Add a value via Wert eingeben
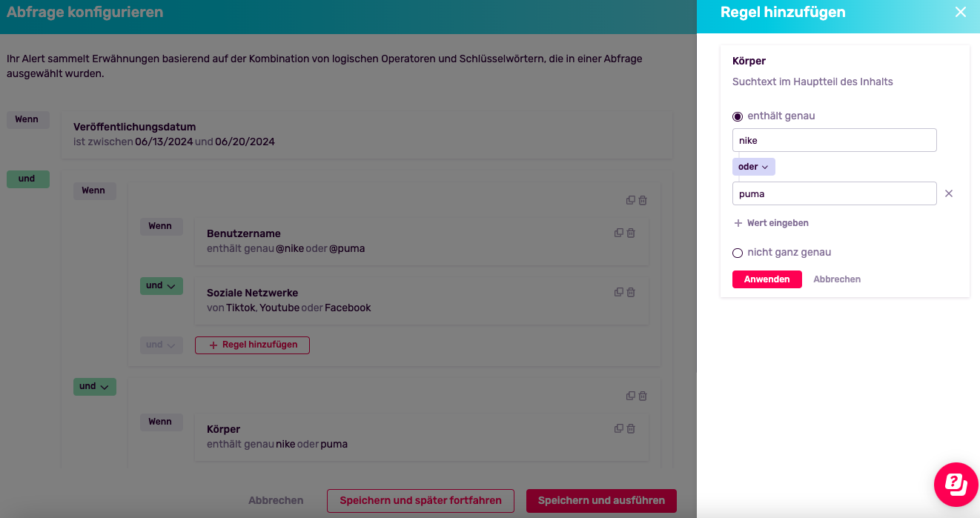The width and height of the screenshot is (980, 518). 771,223
